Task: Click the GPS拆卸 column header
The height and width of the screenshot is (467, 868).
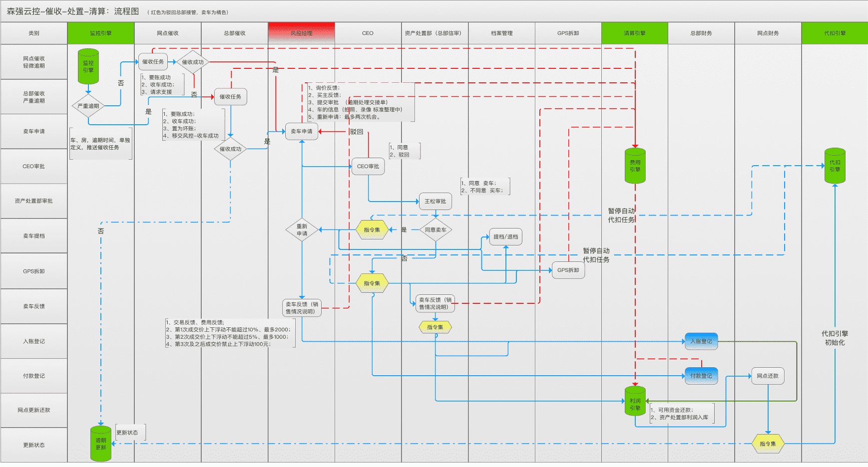Action: 568,33
